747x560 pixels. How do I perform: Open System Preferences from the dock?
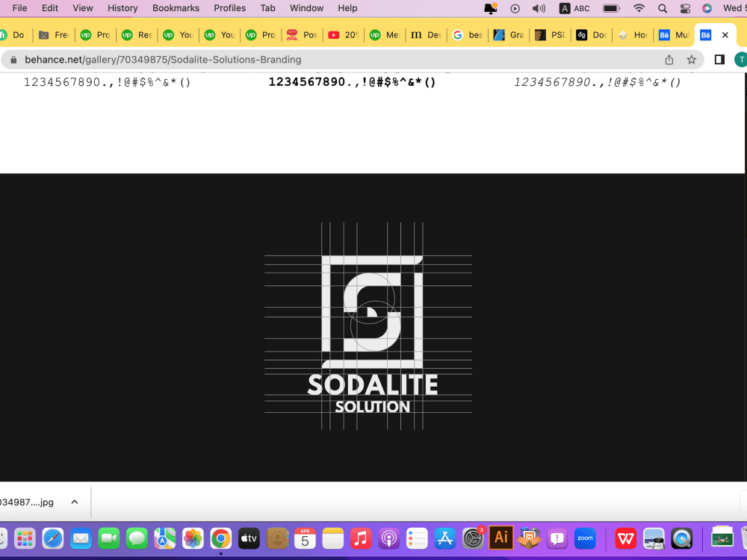(473, 538)
